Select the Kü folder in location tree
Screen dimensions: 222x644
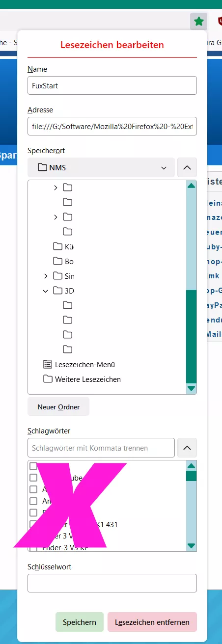click(64, 246)
